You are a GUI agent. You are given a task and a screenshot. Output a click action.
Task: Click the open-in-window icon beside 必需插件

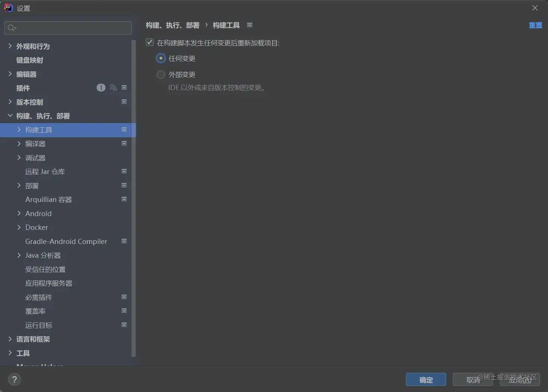point(124,297)
